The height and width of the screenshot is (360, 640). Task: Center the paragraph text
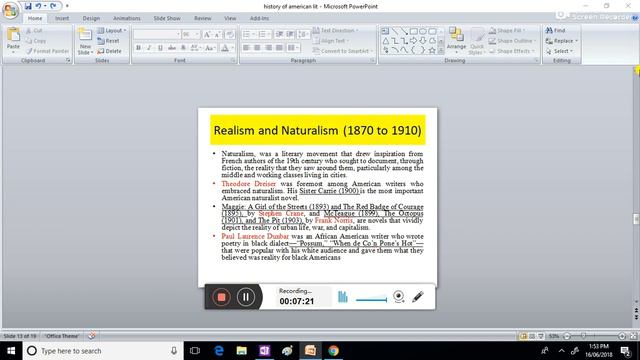click(x=257, y=48)
